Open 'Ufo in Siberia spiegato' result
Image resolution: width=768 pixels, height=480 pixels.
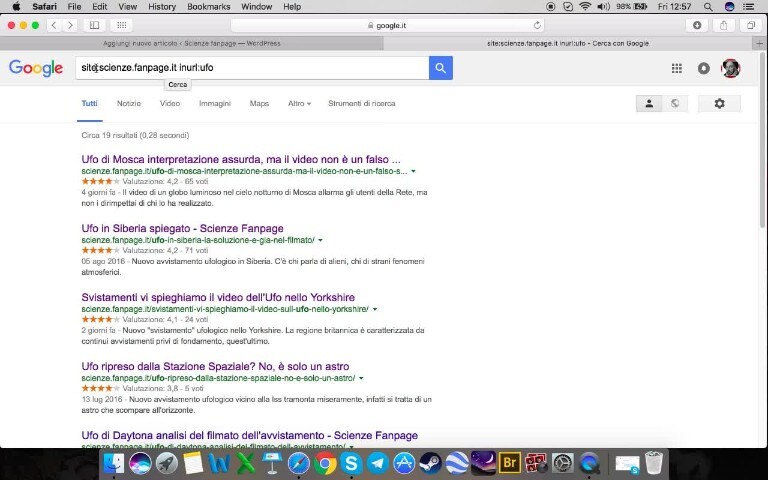[x=182, y=228]
